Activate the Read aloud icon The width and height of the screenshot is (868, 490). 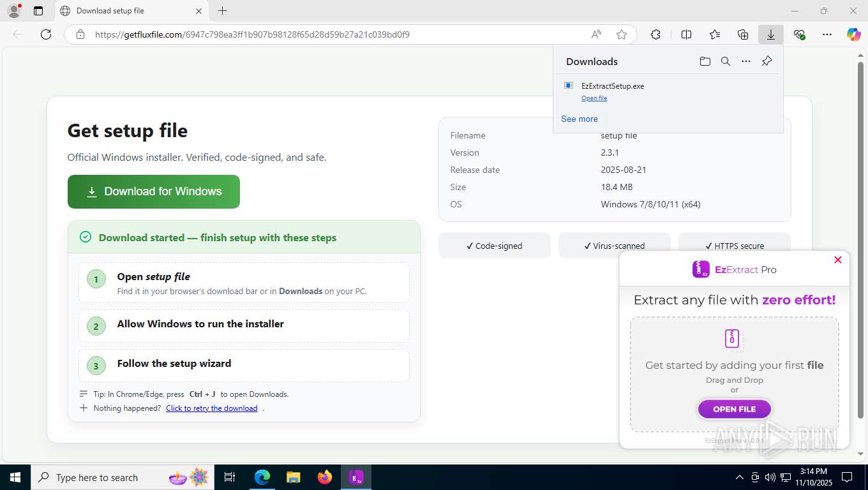(x=596, y=34)
